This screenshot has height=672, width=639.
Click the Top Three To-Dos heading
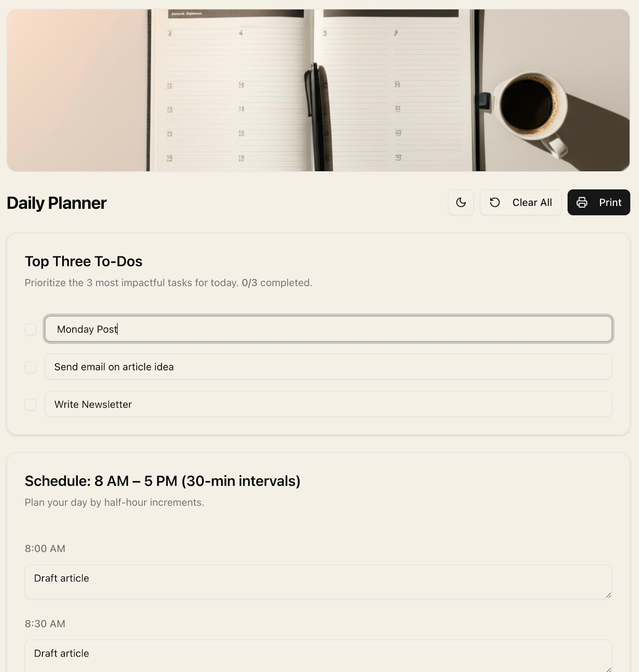pyautogui.click(x=84, y=261)
